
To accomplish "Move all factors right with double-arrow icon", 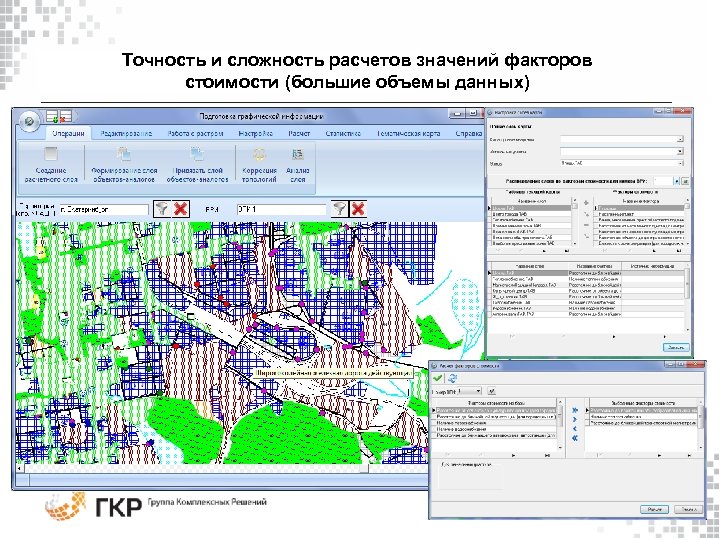I will click(x=574, y=410).
